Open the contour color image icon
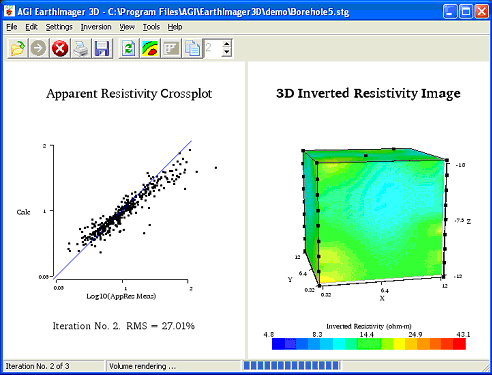Viewport: 492px width, 375px height. click(150, 49)
